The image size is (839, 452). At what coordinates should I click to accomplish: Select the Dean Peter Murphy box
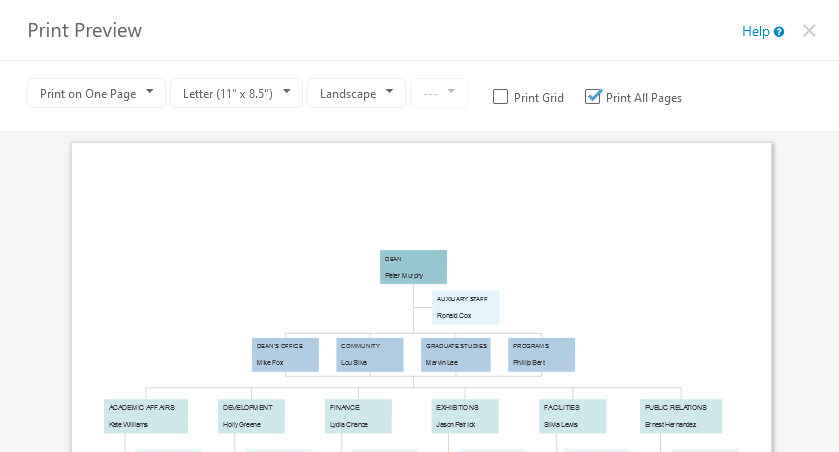[413, 267]
